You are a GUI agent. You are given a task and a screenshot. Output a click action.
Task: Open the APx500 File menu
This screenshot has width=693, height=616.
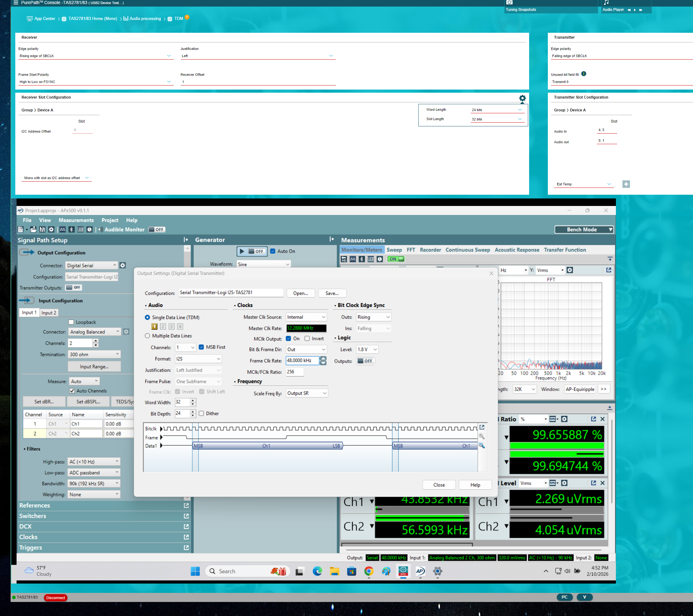tap(27, 220)
